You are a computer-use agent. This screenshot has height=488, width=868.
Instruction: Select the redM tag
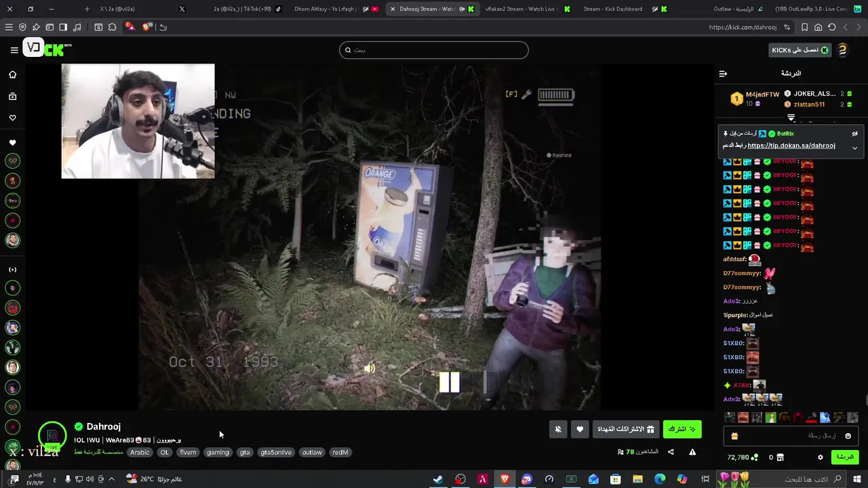click(x=340, y=452)
